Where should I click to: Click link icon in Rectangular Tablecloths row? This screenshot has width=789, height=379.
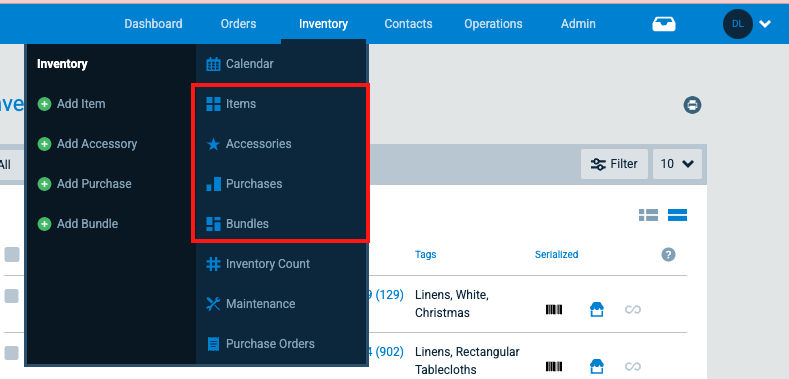633,366
